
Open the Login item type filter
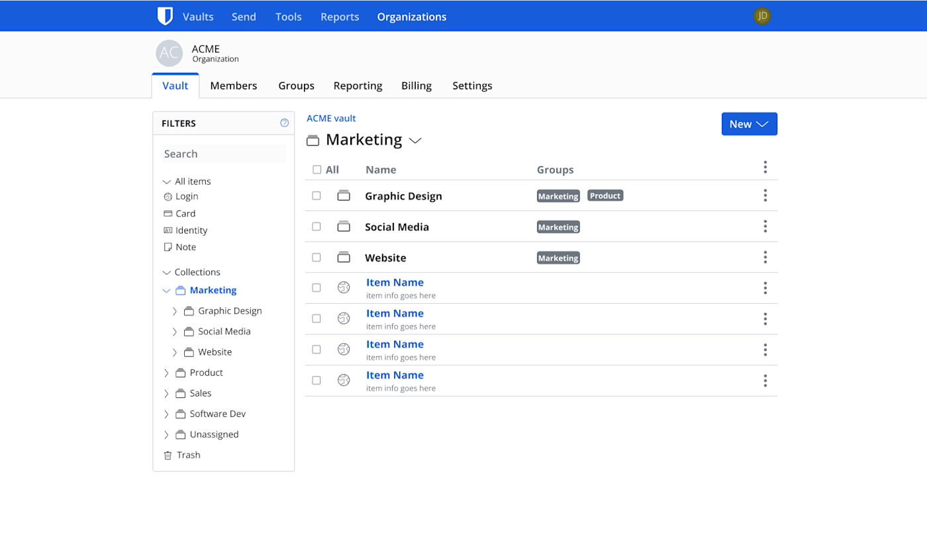coord(168,196)
